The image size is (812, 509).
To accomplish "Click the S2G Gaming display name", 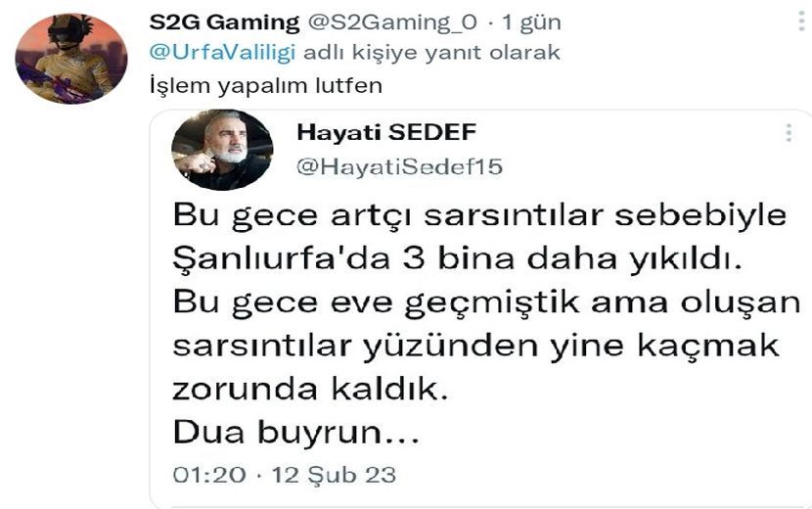I will point(224,23).
